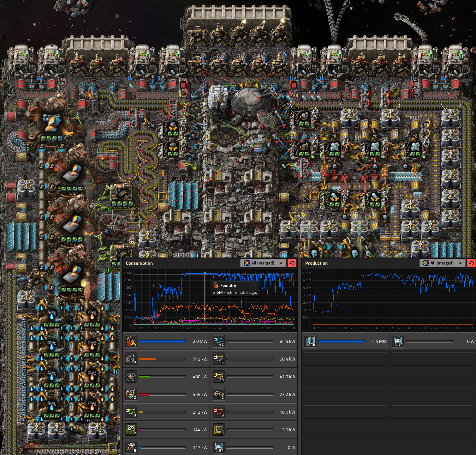Viewport: 476px width, 455px height.
Task: Click the red reset button for Consumption
Action: 292,263
